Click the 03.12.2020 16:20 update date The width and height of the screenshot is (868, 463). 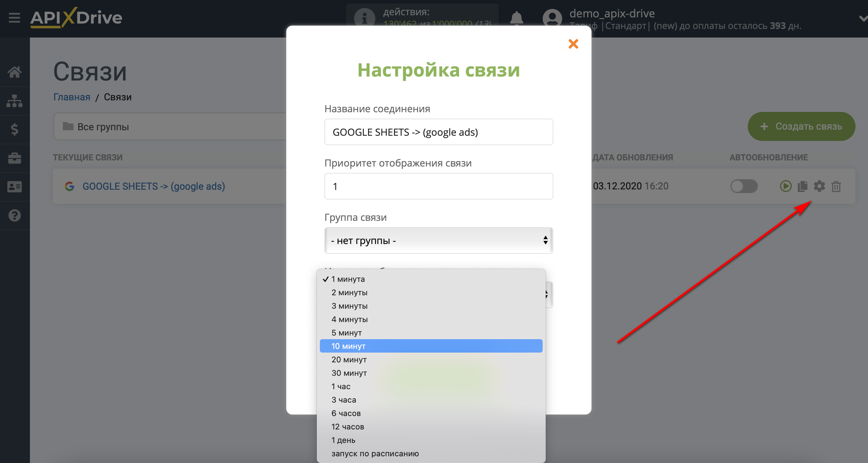pyautogui.click(x=631, y=186)
